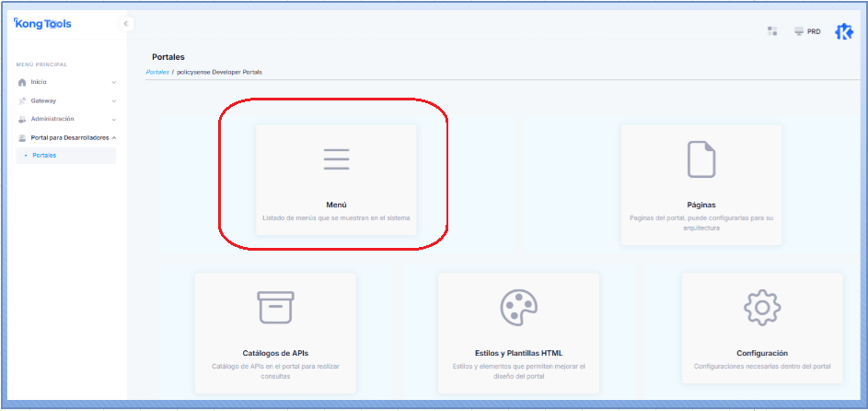Collapse the Portal para Desarrolladores section
The width and height of the screenshot is (868, 411).
point(114,137)
